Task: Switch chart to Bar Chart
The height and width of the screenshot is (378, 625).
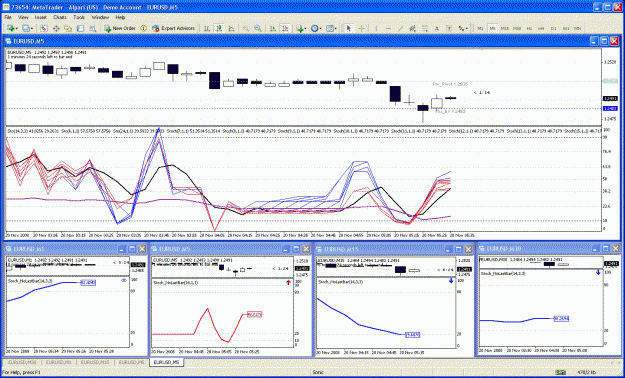Action: pos(206,28)
